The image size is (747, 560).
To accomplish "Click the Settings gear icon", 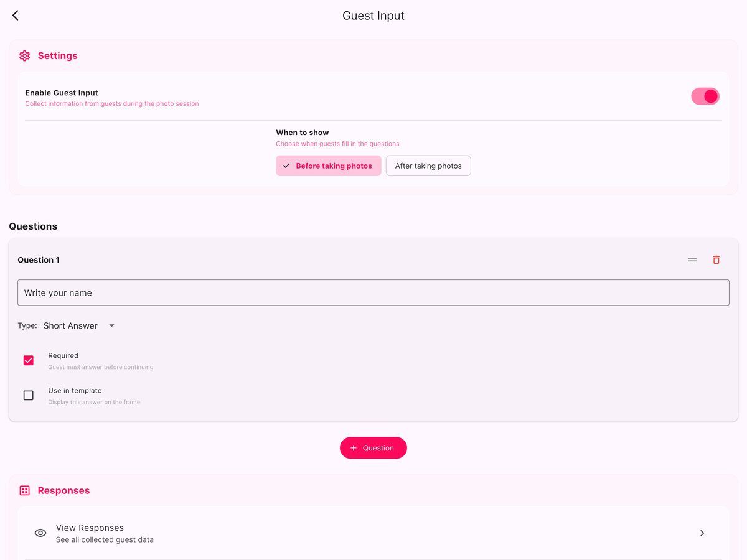I will [25, 56].
